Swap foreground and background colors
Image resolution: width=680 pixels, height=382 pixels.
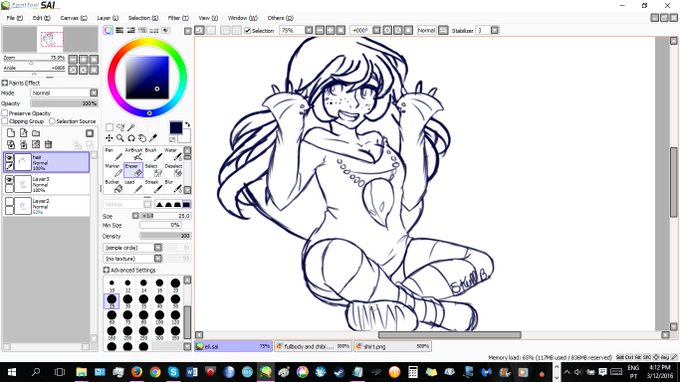[x=187, y=124]
